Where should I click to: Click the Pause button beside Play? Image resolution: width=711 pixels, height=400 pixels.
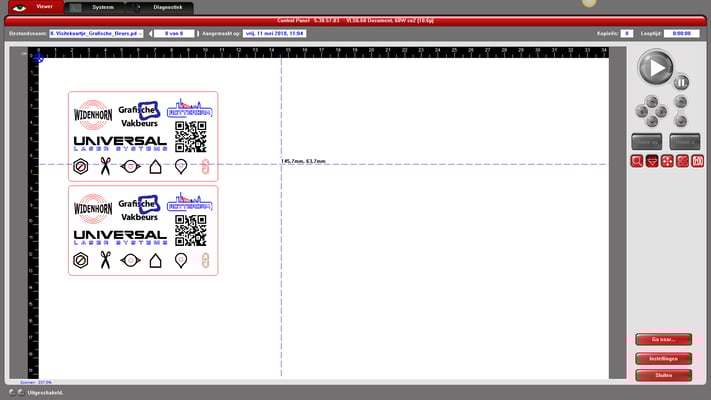680,82
